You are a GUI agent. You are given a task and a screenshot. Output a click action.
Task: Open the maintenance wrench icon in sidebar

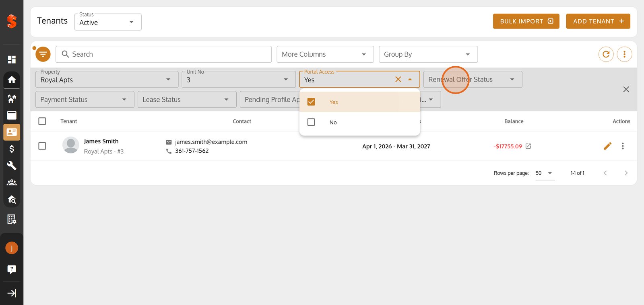(x=12, y=166)
